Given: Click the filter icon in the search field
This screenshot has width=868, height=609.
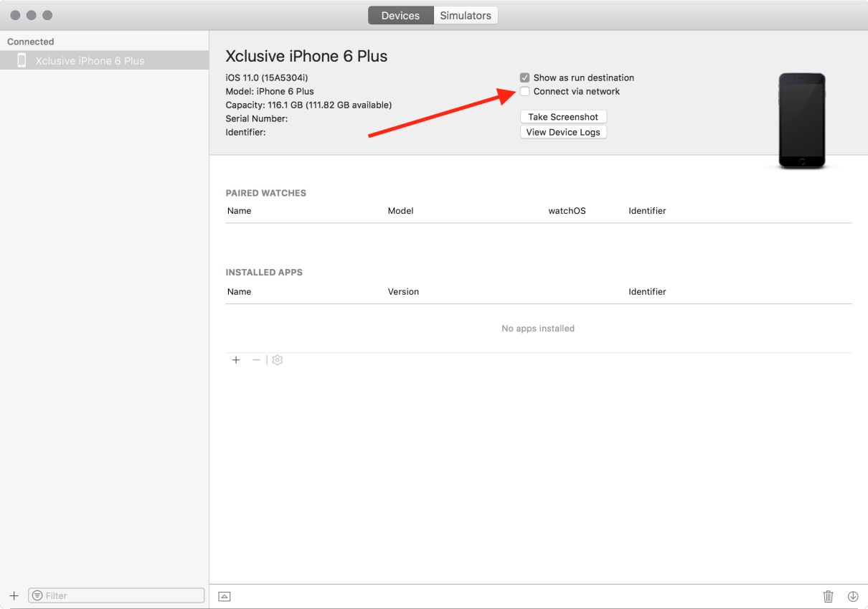Looking at the screenshot, I should tap(37, 595).
